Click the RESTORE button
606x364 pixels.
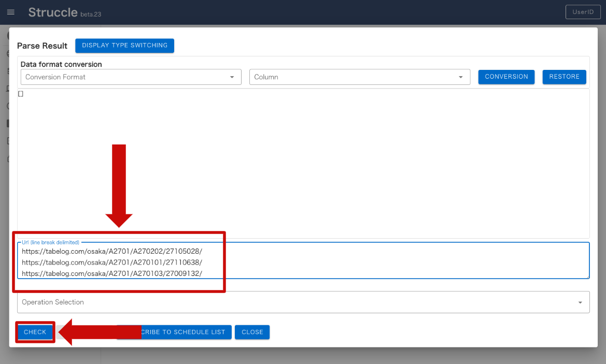564,77
